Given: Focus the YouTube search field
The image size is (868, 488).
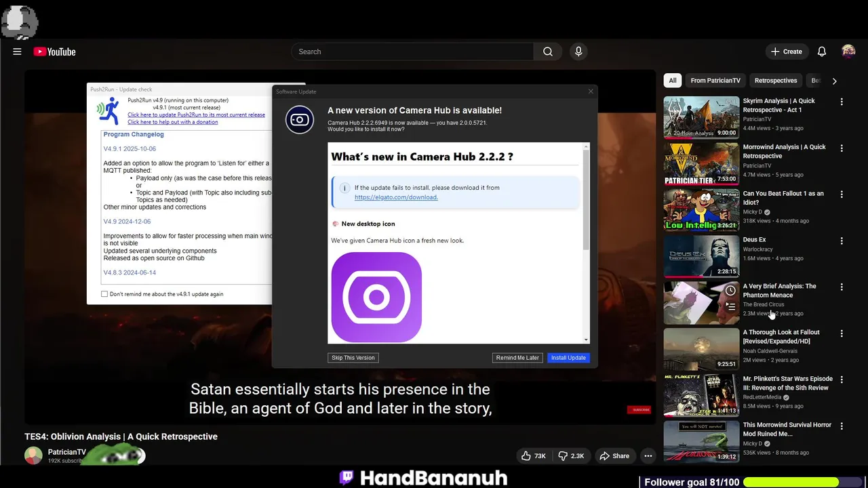Looking at the screenshot, I should pos(412,52).
